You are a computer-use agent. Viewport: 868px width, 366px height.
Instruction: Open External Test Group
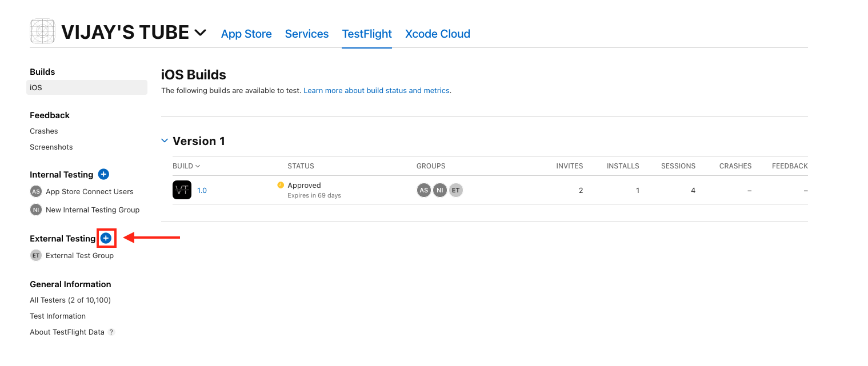click(x=79, y=255)
